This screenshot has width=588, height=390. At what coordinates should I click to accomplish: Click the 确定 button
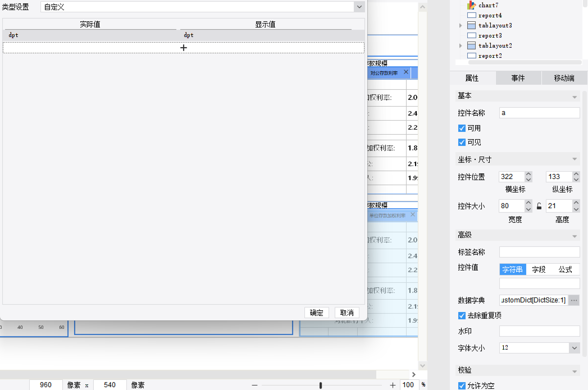coord(316,313)
